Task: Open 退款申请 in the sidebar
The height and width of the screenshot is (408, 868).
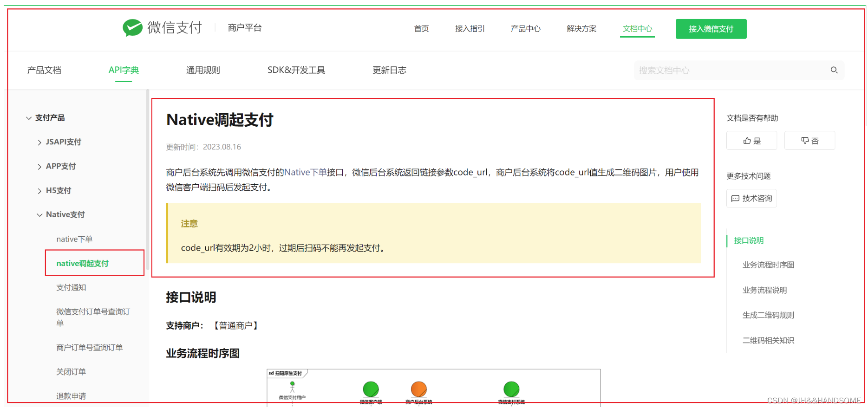Action: 71,396
